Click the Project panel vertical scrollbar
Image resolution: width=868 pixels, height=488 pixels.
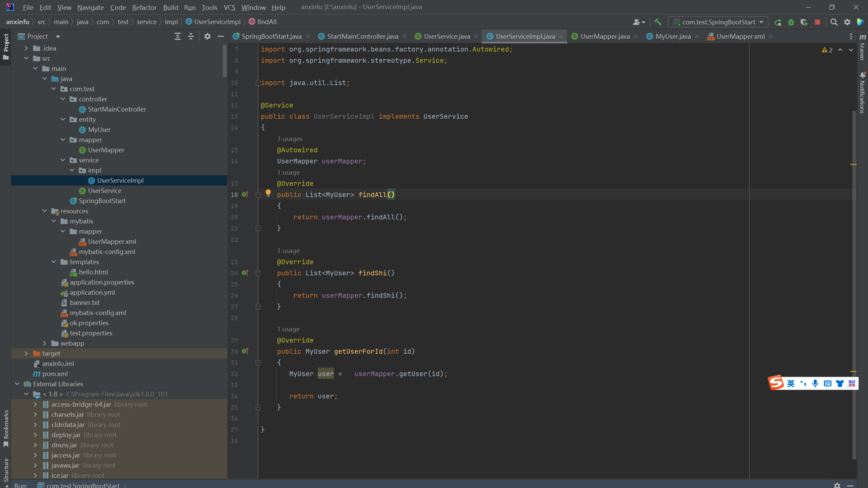coord(224,61)
